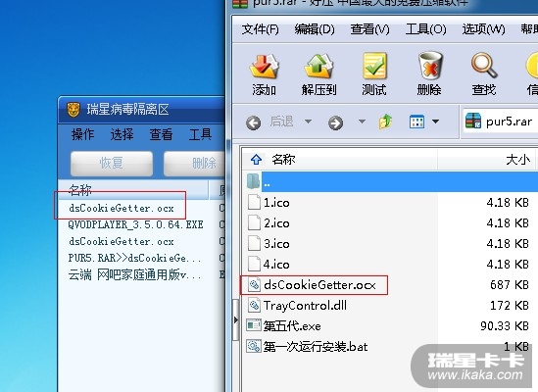The width and height of the screenshot is (538, 392).
Task: Open the 文件(F) menu
Action: click(x=260, y=29)
